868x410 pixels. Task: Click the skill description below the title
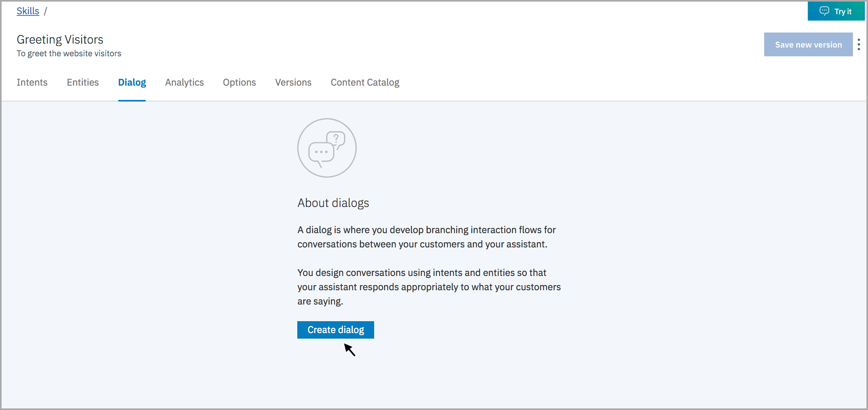69,53
